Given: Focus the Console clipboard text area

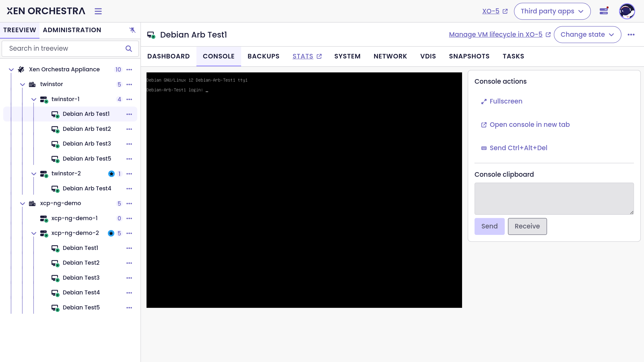Looking at the screenshot, I should coord(554,199).
